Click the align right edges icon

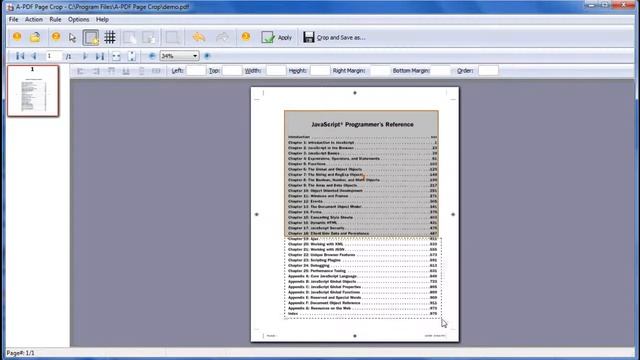pyautogui.click(x=96, y=71)
